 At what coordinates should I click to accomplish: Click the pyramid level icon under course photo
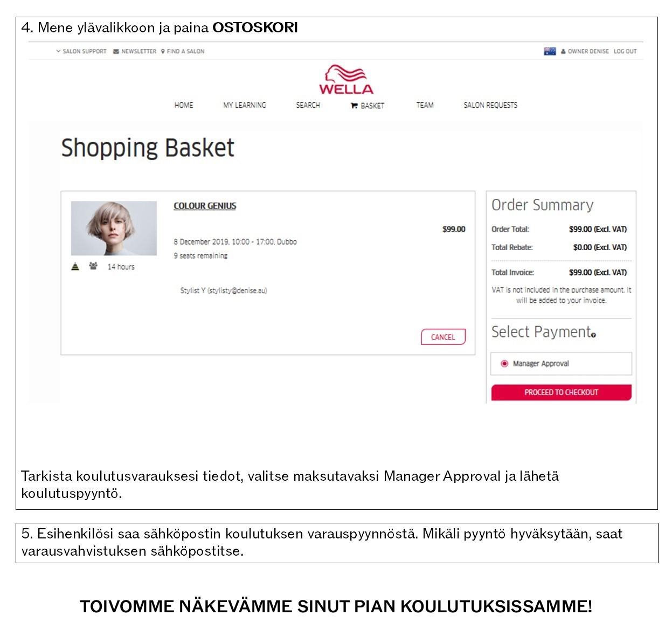coord(75,266)
